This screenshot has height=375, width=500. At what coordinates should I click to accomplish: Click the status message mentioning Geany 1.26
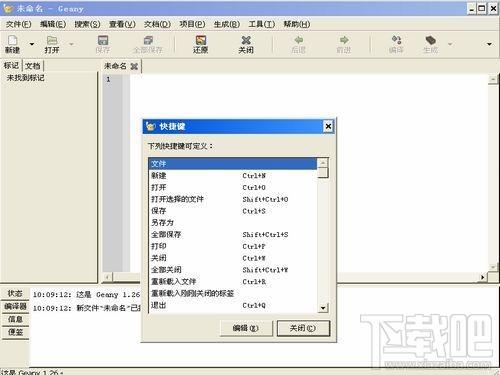pyautogui.click(x=87, y=295)
